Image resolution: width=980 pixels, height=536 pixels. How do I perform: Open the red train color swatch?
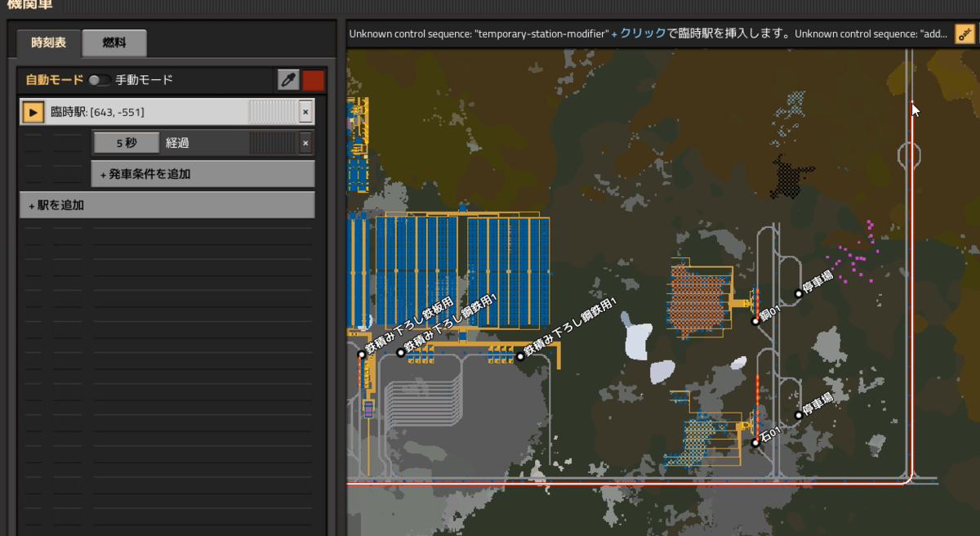coord(314,80)
